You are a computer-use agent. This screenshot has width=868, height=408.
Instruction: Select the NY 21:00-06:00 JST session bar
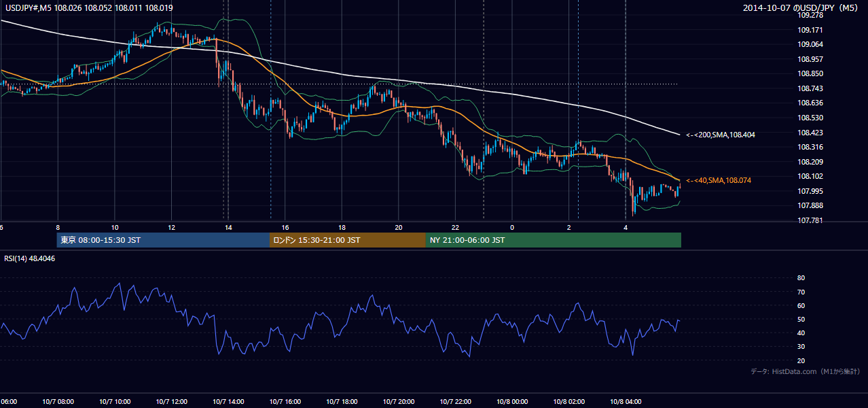554,240
